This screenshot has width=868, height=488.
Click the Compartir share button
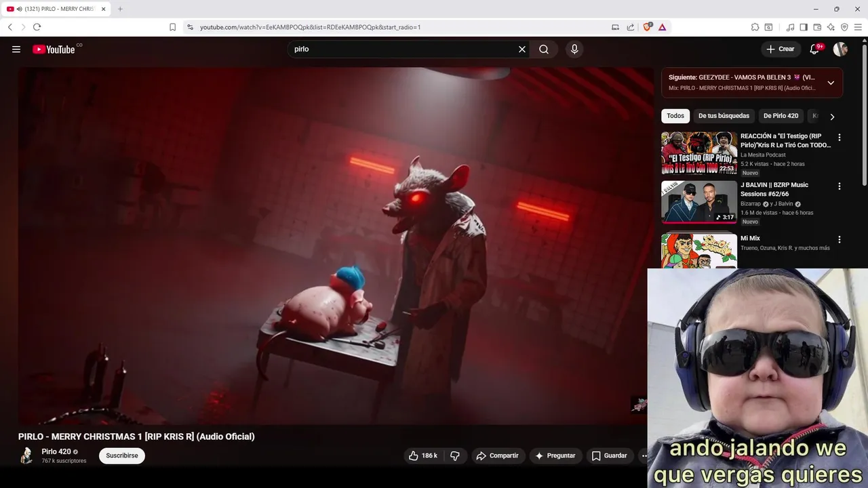click(x=498, y=455)
